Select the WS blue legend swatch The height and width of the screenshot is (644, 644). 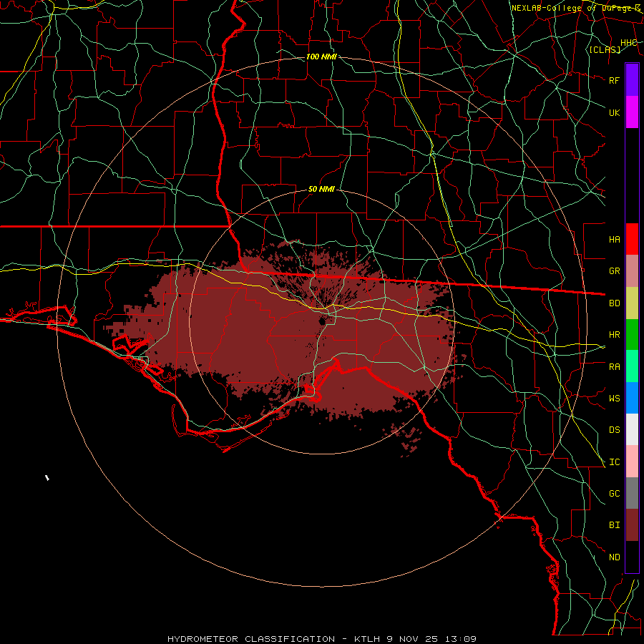(x=632, y=398)
